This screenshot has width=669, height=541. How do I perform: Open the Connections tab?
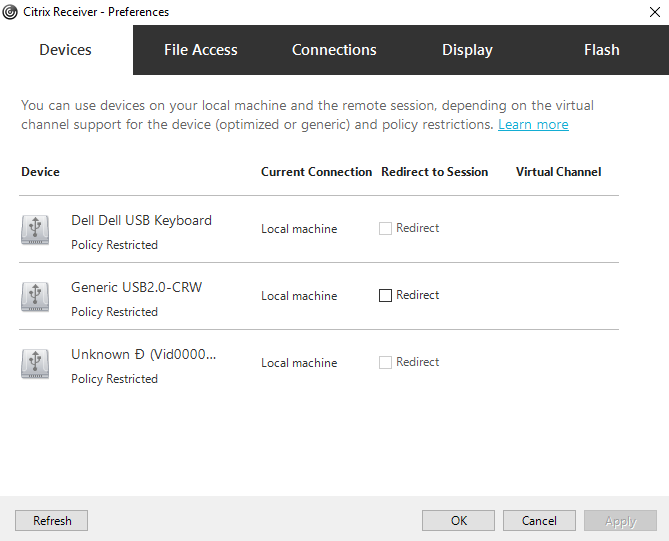[334, 50]
